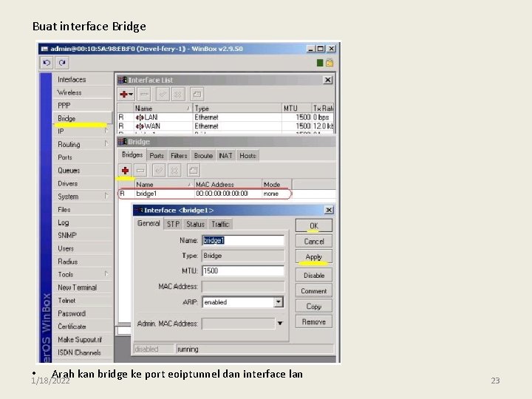Click disable X icon in Bridge toolbar
Image resolution: width=532 pixels, height=399 pixels.
(174, 171)
